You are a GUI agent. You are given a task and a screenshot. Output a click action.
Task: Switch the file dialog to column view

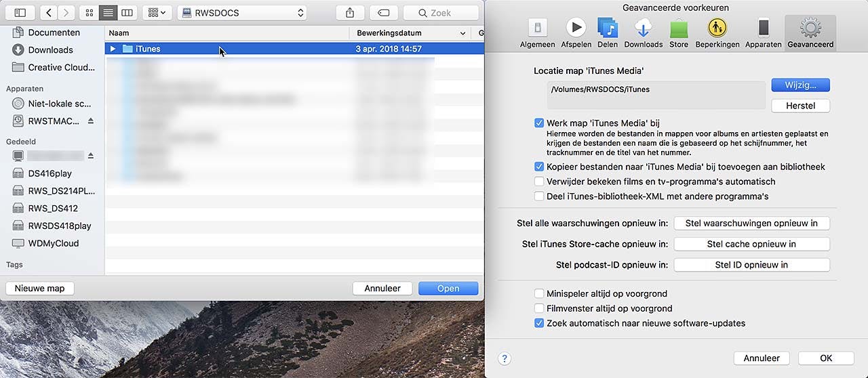127,12
